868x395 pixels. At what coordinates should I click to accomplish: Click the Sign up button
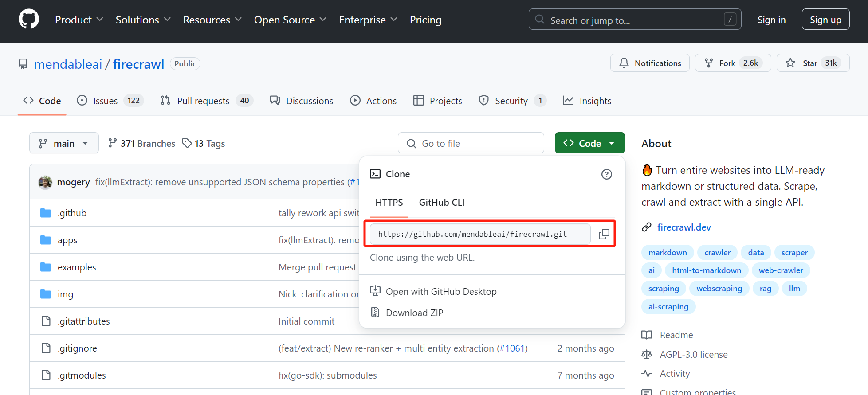(825, 20)
